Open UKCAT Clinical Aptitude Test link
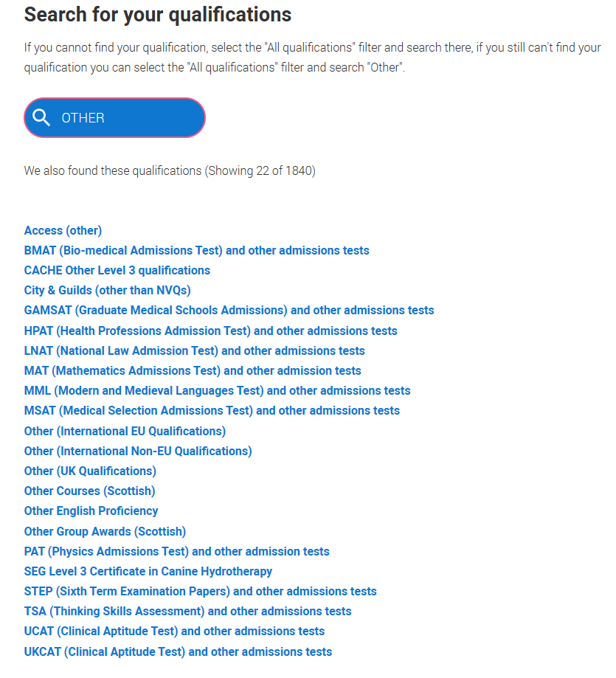 coord(178,651)
